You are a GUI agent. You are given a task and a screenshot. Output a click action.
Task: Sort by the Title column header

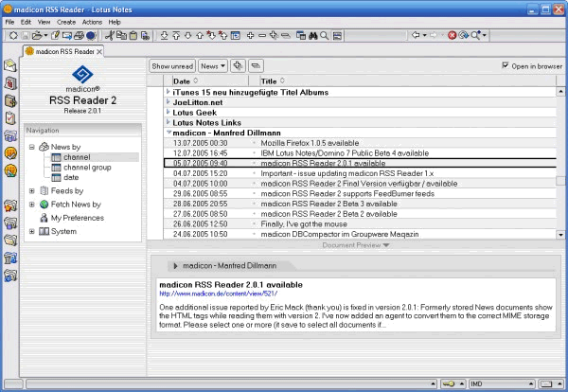pyautogui.click(x=273, y=81)
